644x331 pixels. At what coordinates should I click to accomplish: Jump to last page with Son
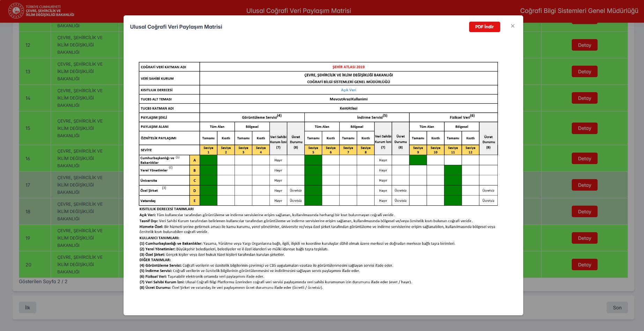[x=617, y=308]
